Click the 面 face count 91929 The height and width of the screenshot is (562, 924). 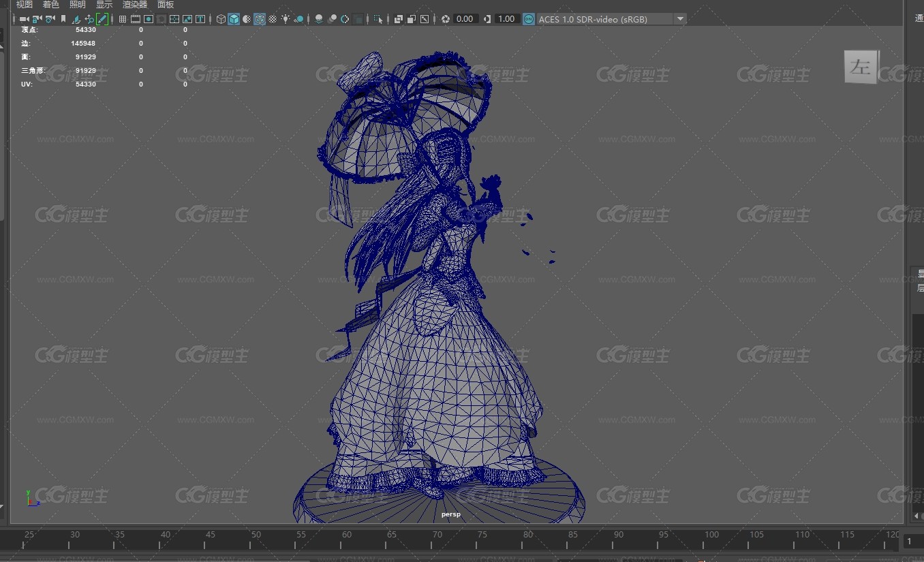[86, 57]
